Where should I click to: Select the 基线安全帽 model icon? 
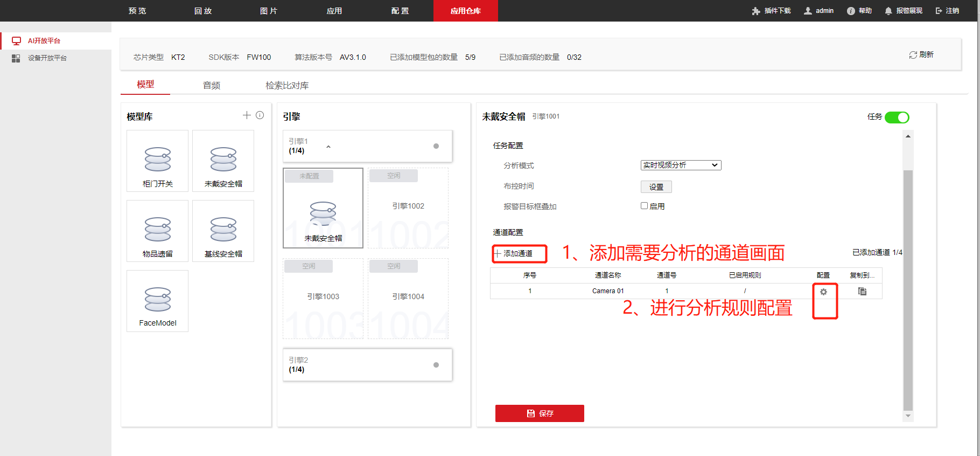(223, 231)
